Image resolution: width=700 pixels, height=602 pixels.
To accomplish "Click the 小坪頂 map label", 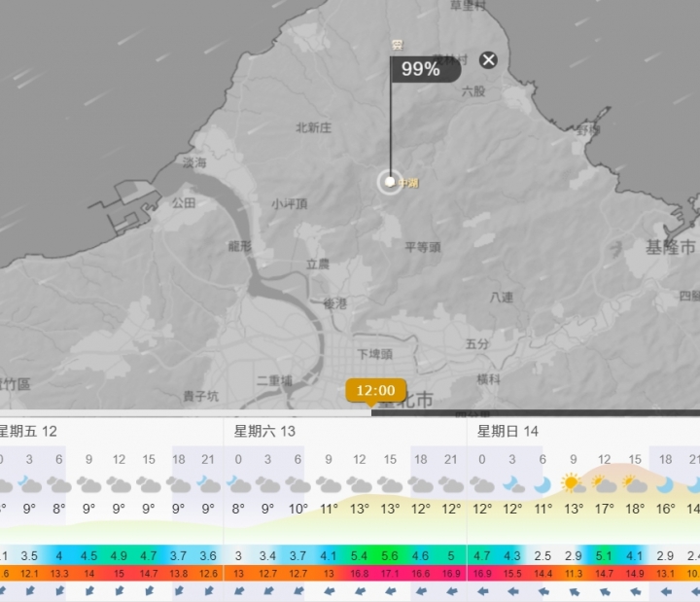I will [290, 204].
